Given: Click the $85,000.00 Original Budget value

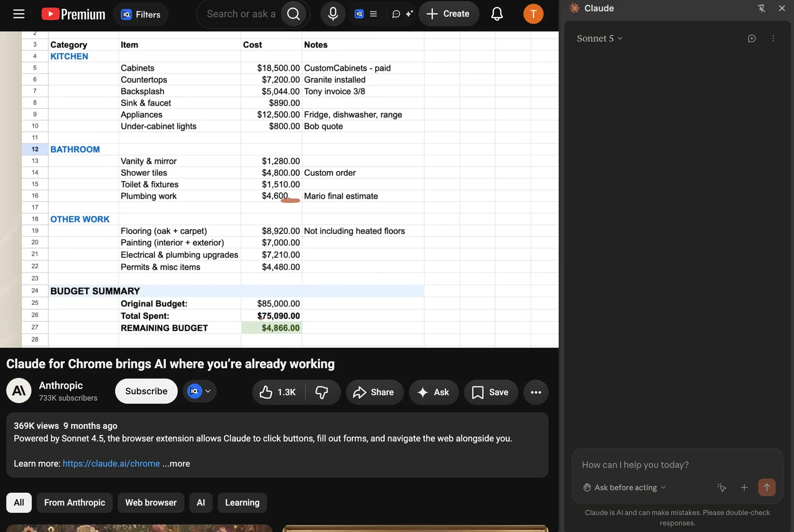Looking at the screenshot, I should coord(278,303).
